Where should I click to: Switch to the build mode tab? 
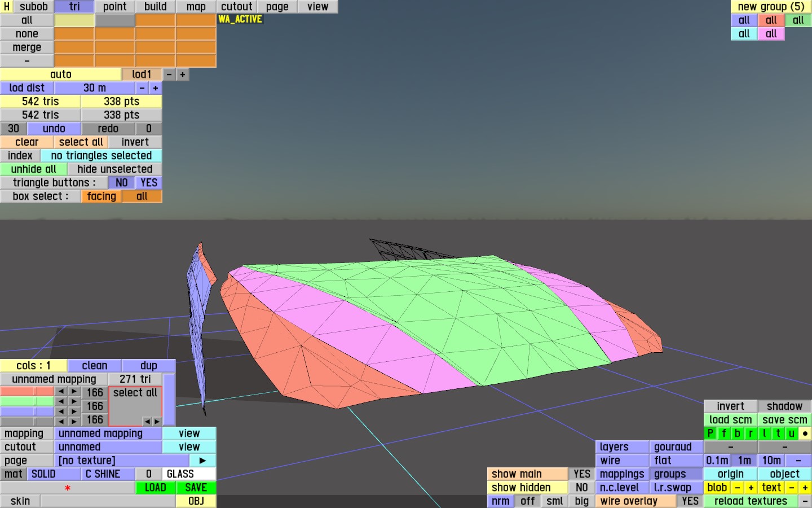tap(156, 7)
